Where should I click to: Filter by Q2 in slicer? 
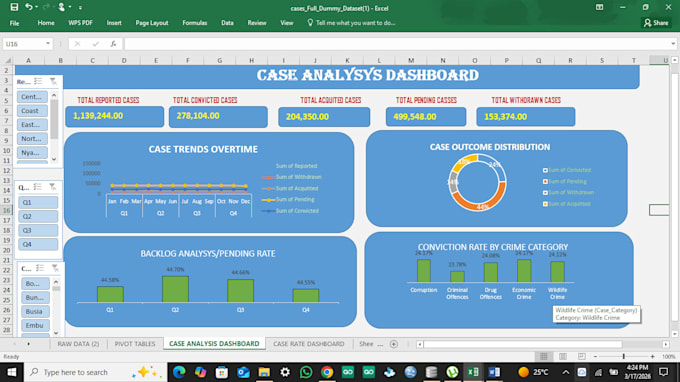point(38,216)
